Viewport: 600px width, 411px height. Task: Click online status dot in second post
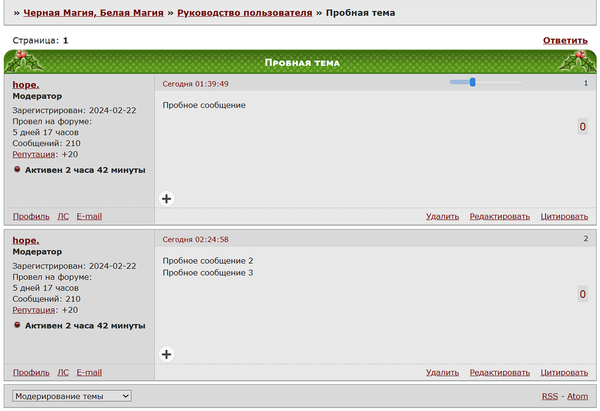[x=17, y=325]
